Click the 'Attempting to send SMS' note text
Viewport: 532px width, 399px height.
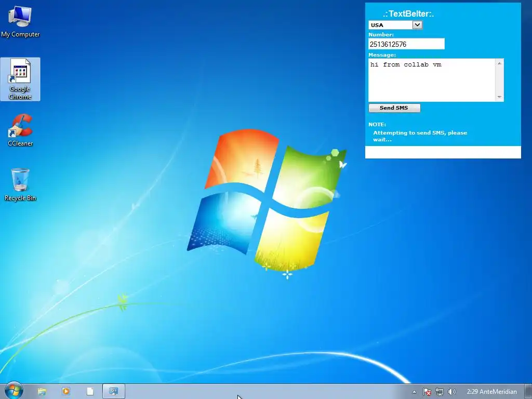[x=420, y=136]
